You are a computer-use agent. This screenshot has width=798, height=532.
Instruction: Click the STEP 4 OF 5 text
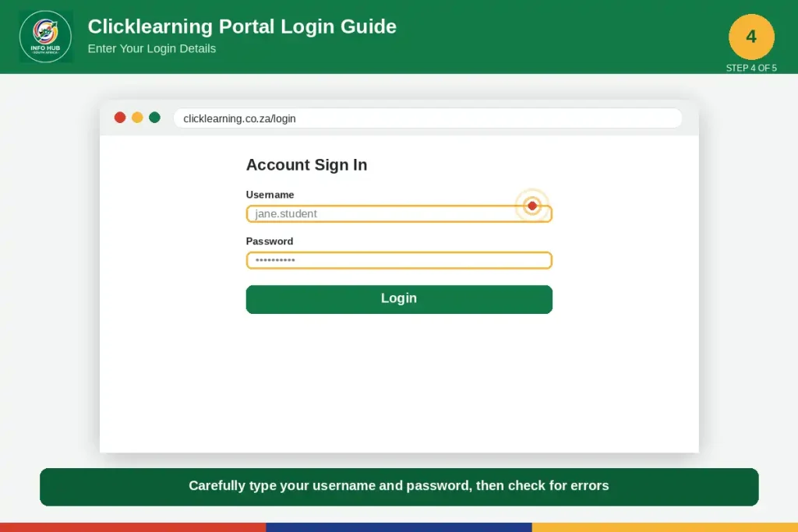751,68
